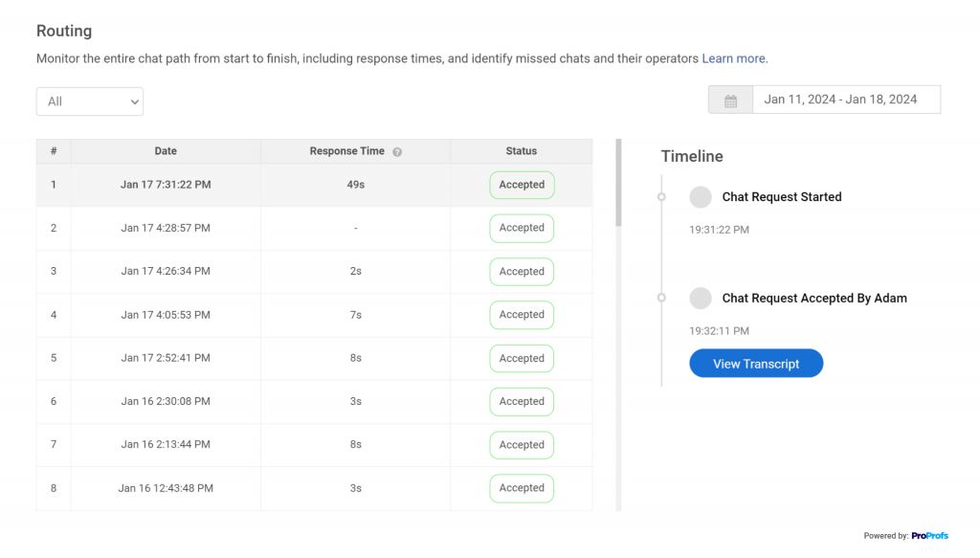
Task: Click the Accepted status in row 8
Action: click(522, 488)
